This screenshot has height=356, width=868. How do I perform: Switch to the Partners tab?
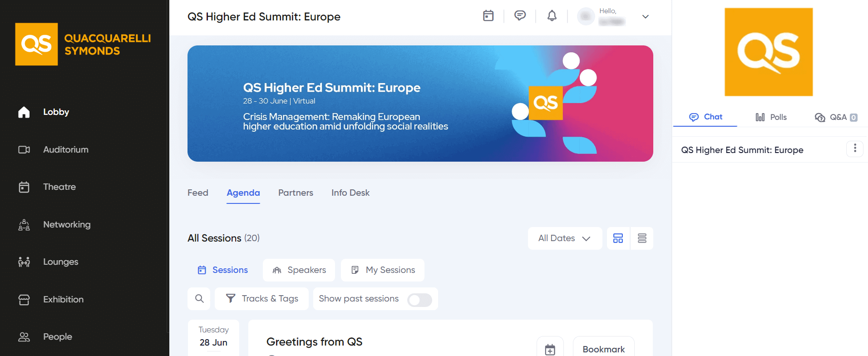[x=296, y=193]
